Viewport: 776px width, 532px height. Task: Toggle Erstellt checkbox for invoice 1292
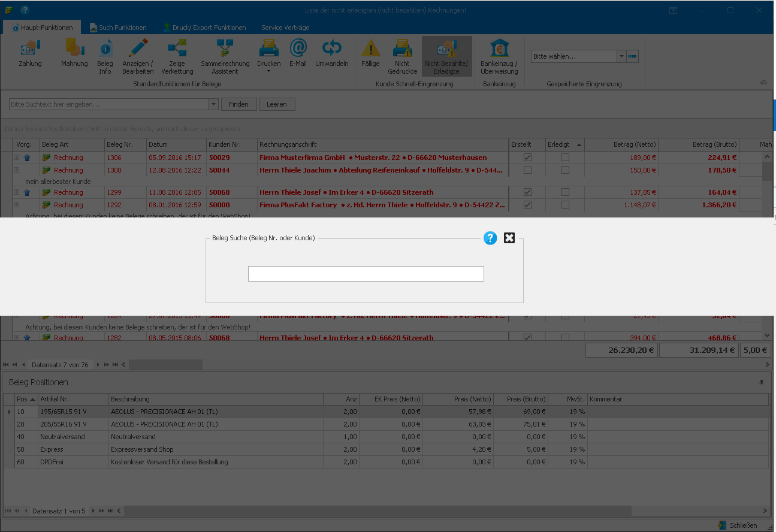click(x=527, y=205)
